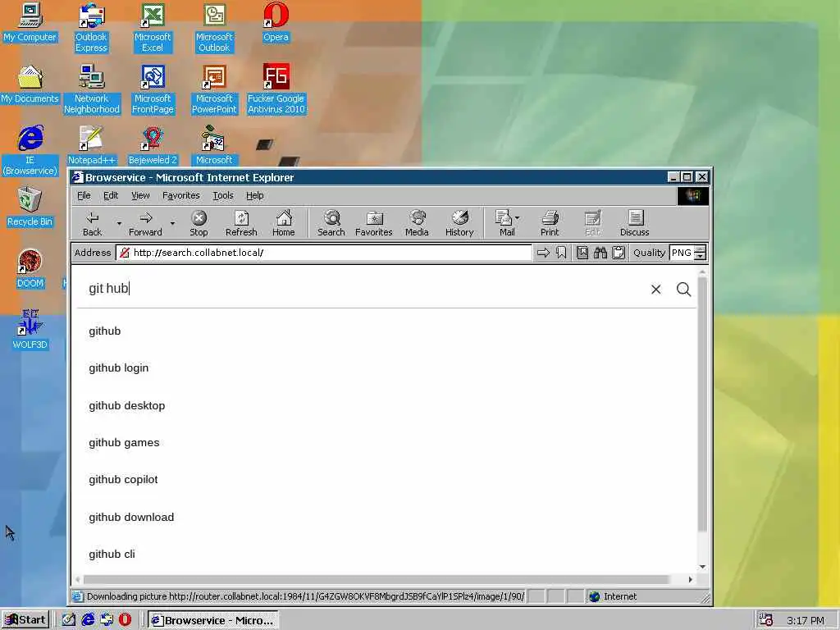Open the Edit menu
The width and height of the screenshot is (840, 630).
point(111,195)
